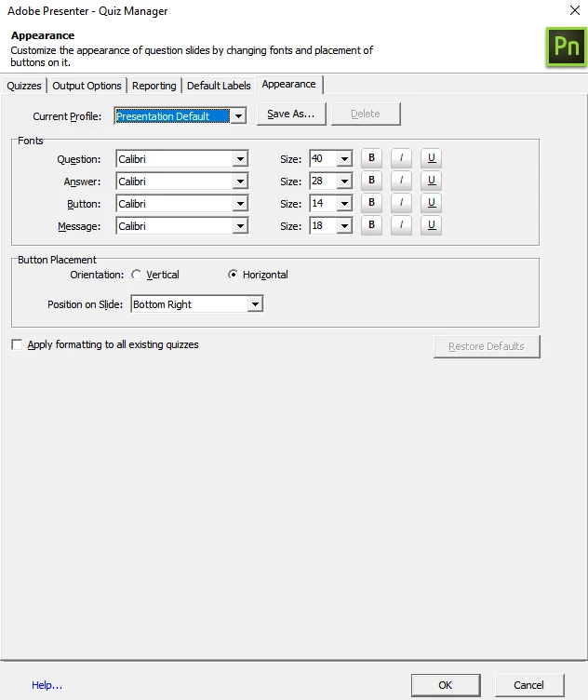Click the Cancel button
The height and width of the screenshot is (700, 588).
coord(529,685)
